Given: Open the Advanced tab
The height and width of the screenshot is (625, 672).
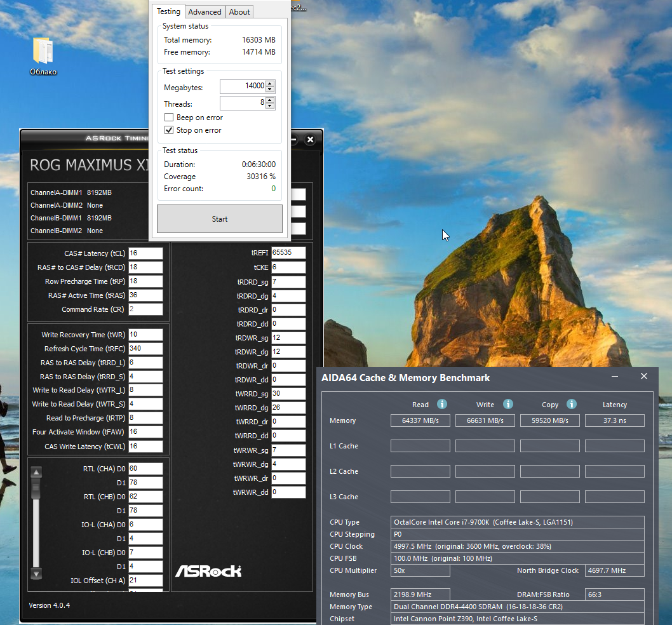Looking at the screenshot, I should point(205,12).
